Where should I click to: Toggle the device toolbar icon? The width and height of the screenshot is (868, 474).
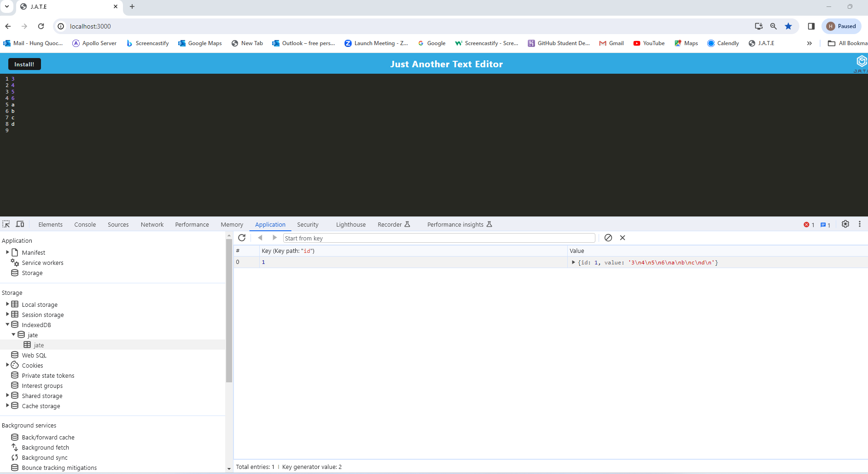click(20, 224)
